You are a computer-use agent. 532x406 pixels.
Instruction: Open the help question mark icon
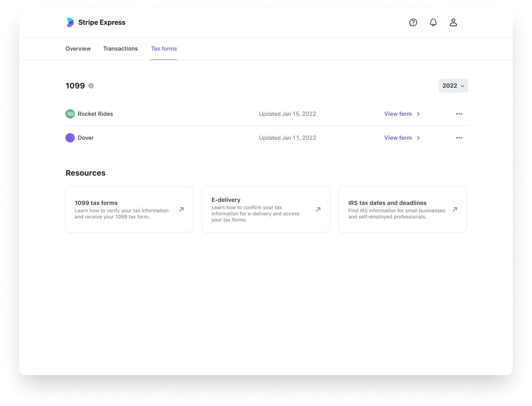click(x=413, y=22)
